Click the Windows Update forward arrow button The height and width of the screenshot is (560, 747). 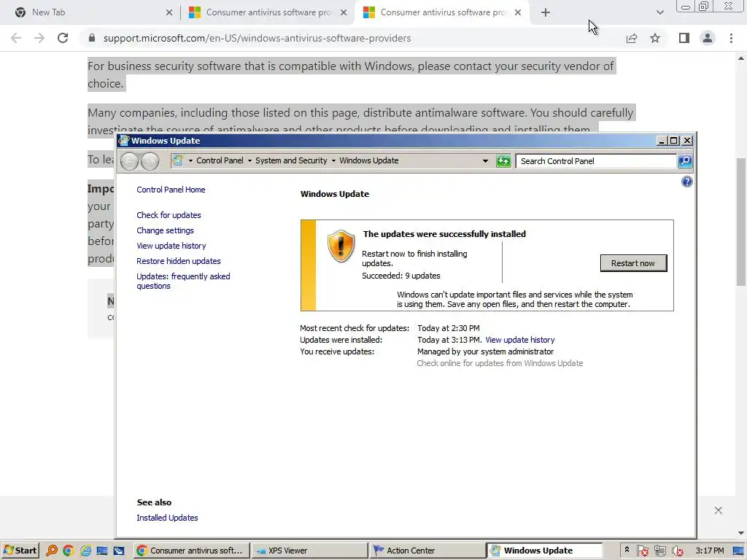150,161
